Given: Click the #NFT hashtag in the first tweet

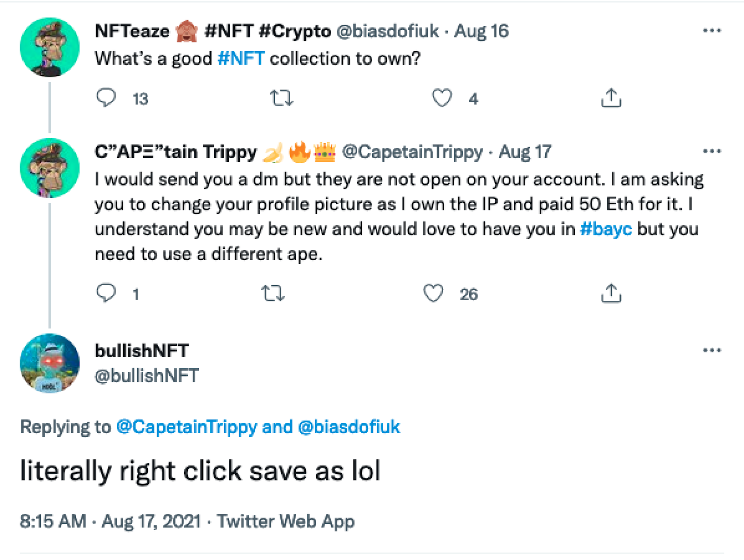Looking at the screenshot, I should 241,59.
